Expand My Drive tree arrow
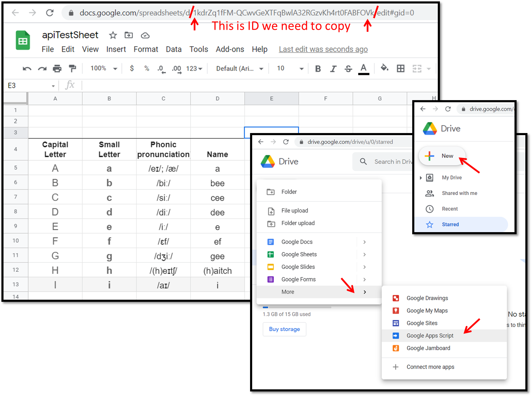The height and width of the screenshot is (396, 532). click(421, 178)
